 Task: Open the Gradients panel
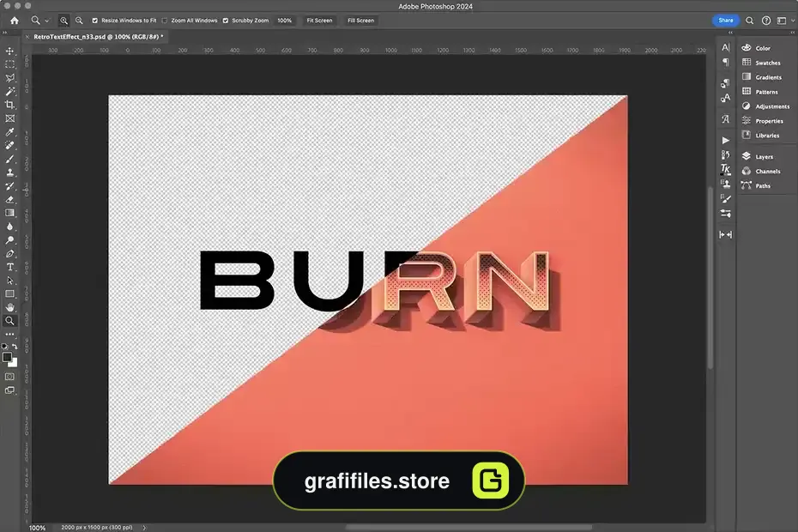point(766,77)
